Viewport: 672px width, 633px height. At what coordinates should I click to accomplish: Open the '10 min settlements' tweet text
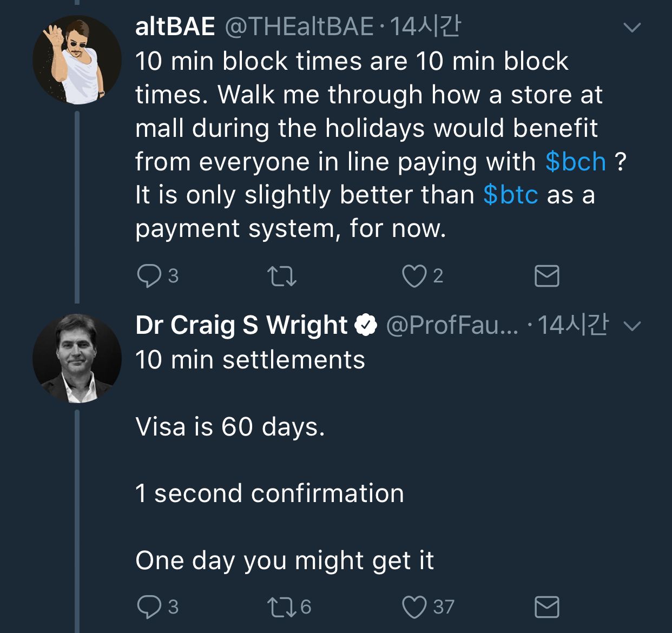pos(250,360)
